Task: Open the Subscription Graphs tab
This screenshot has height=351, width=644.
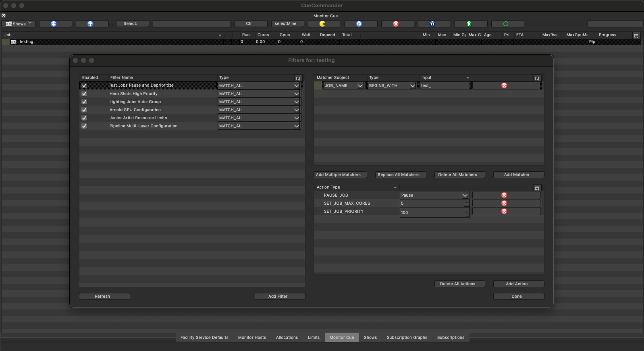Action: coord(407,337)
